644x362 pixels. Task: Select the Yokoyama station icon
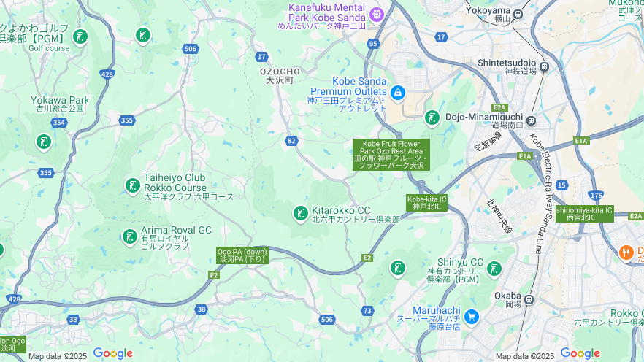click(518, 15)
